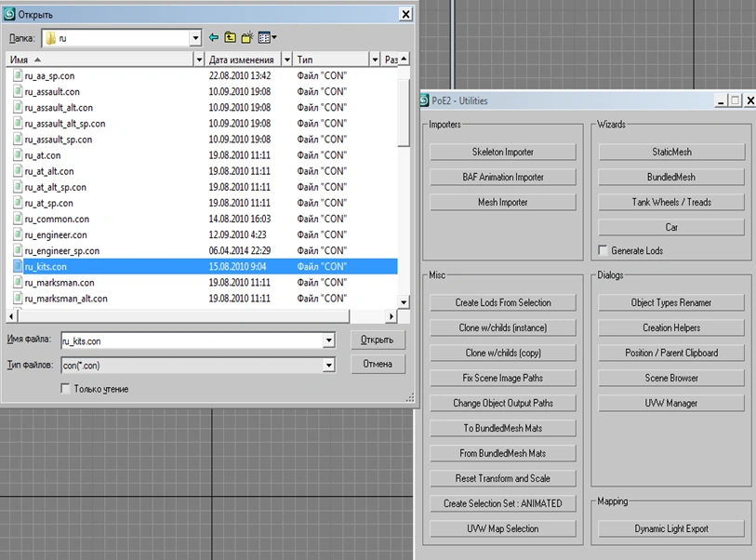Click the ru_aa_sp.con file icon

(x=17, y=76)
